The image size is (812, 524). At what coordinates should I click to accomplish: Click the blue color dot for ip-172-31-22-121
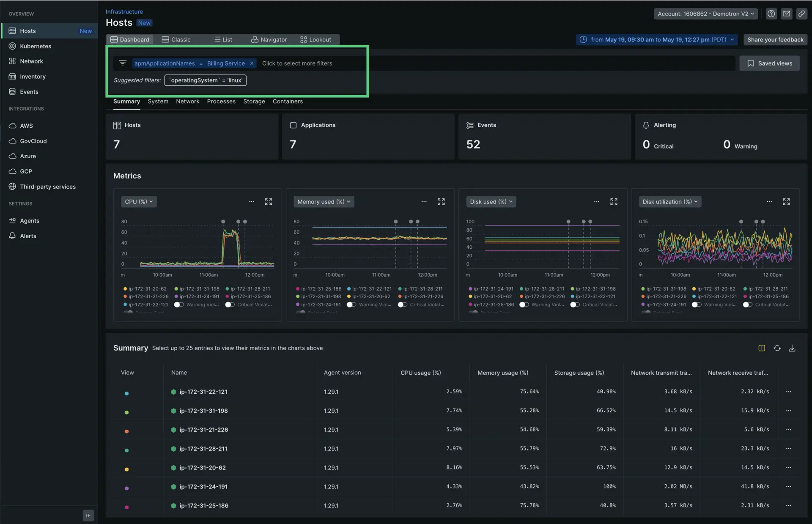click(126, 393)
